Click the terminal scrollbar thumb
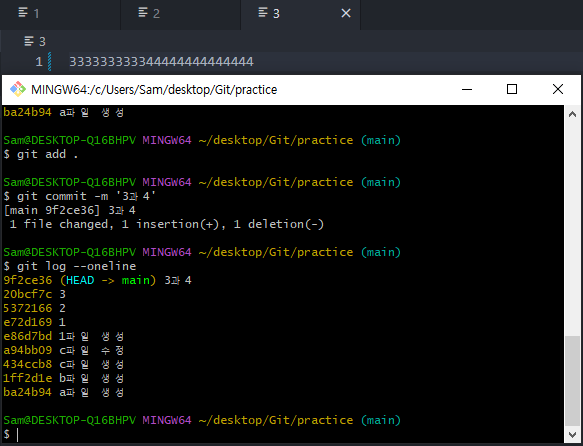Viewport: 583px width, 446px height. pyautogui.click(x=572, y=381)
